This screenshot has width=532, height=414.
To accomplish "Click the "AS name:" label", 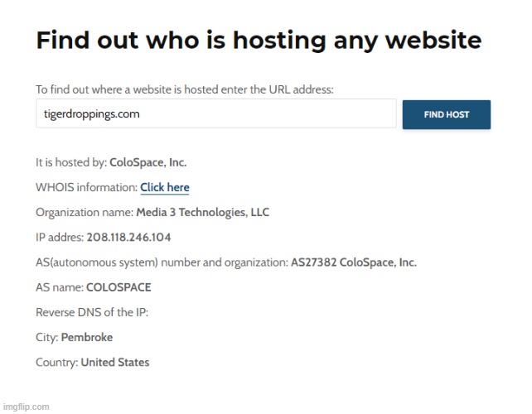I will click(x=59, y=287).
